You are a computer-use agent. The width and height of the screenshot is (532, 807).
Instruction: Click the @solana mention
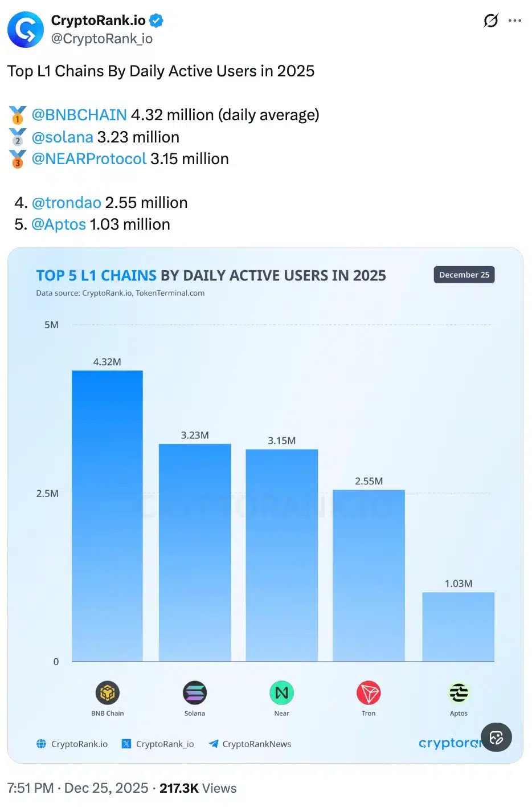click(63, 137)
